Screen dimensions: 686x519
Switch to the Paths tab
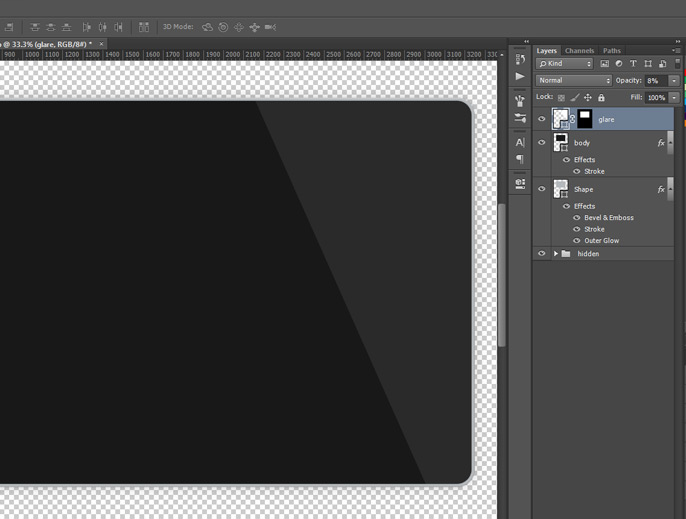click(x=611, y=50)
